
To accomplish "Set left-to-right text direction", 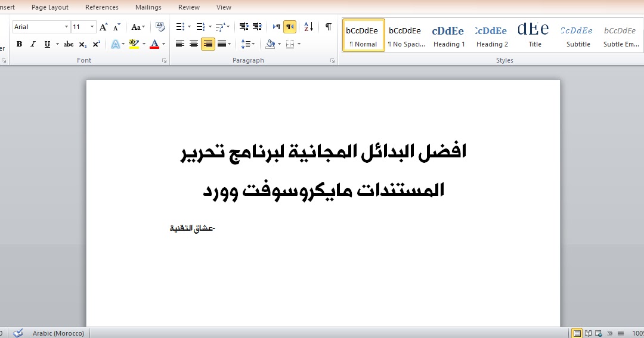I will pos(277,27).
